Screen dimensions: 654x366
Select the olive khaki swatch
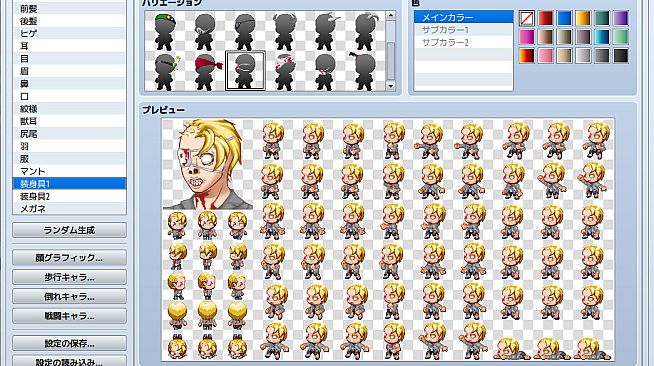(x=564, y=37)
